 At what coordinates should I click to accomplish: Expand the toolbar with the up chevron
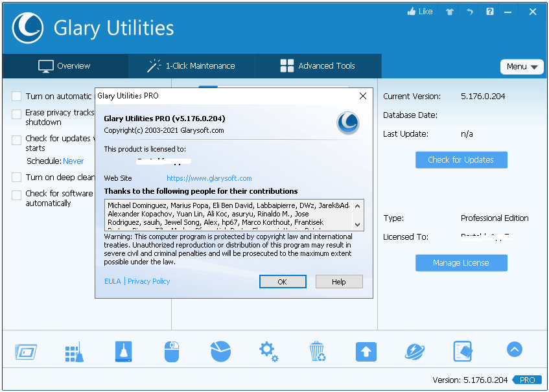click(x=515, y=349)
